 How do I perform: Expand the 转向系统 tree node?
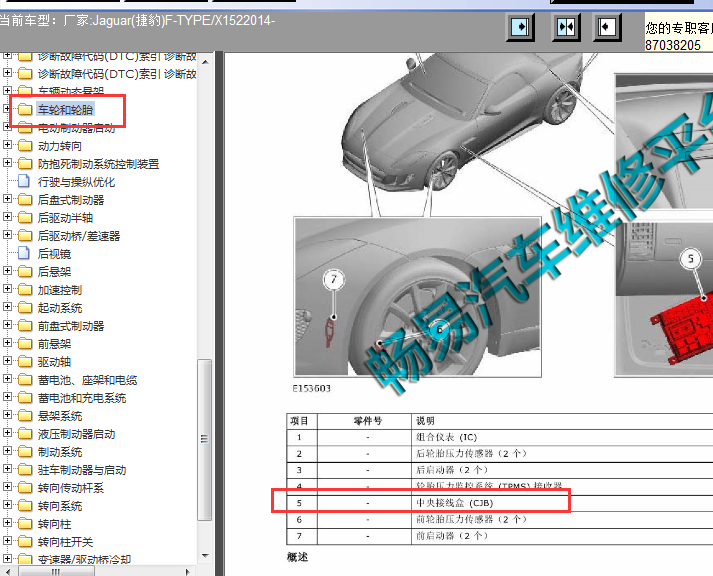[x=7, y=505]
